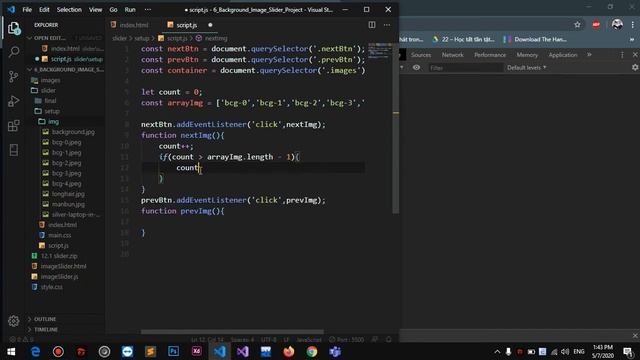Split the editor right
640x360 pixels.
coord(372,25)
